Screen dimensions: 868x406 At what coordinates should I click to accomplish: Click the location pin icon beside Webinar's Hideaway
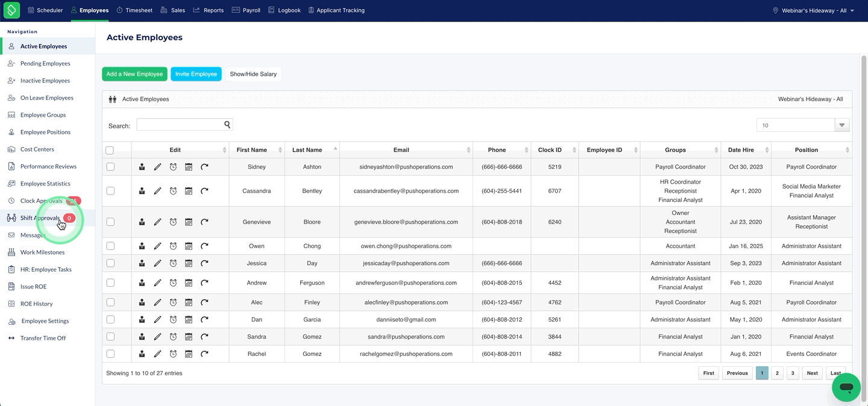point(776,10)
